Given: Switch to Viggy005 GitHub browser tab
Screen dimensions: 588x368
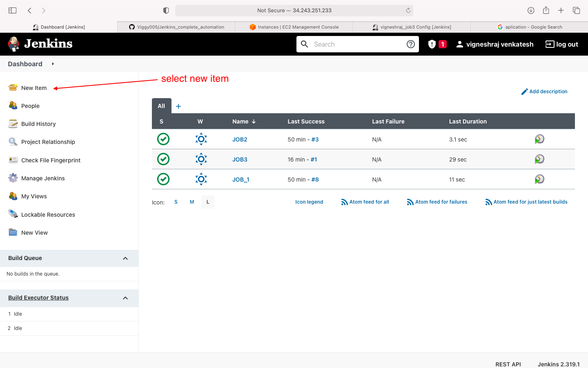Looking at the screenshot, I should pyautogui.click(x=176, y=27).
